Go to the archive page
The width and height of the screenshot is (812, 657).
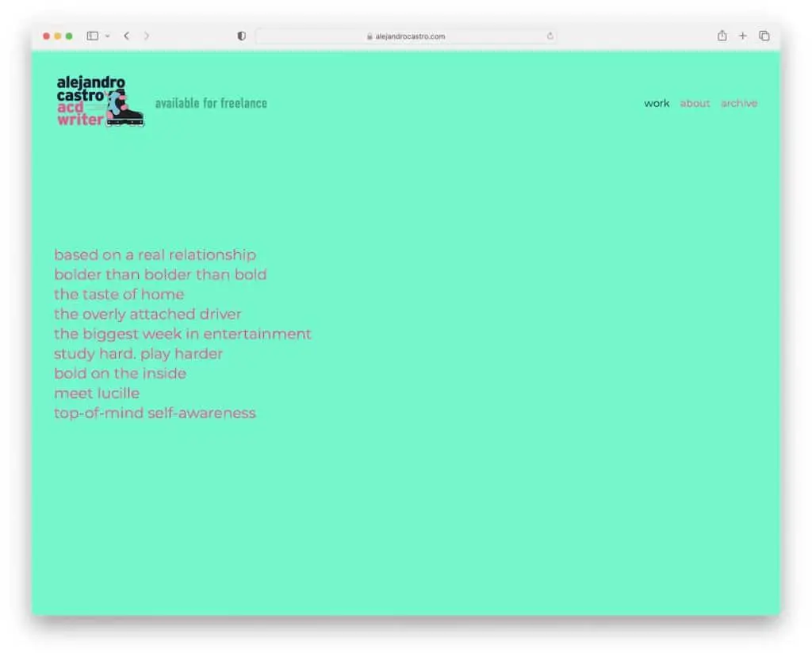click(x=739, y=103)
